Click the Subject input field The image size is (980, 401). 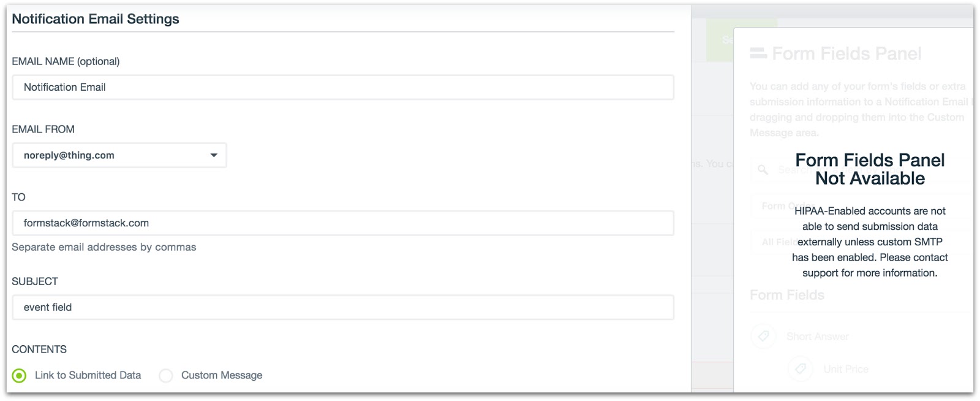[x=343, y=307]
